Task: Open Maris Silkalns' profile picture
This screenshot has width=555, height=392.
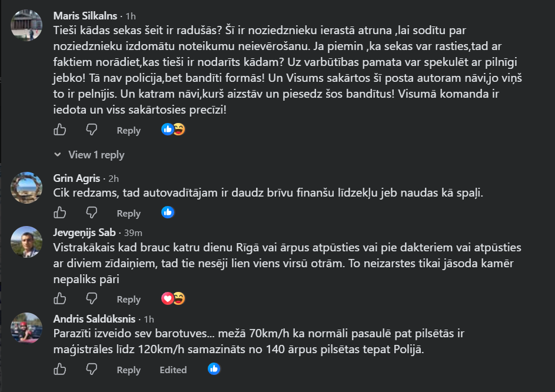Action: pos(26,25)
